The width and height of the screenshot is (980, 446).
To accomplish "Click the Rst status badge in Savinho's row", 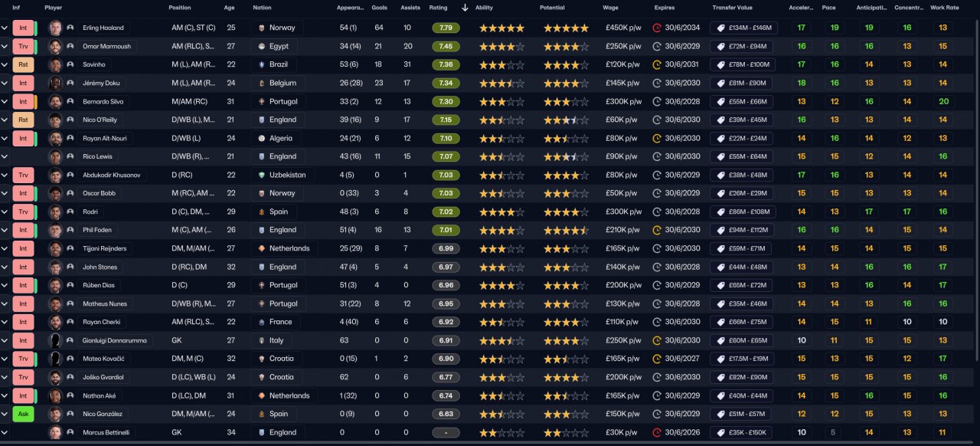I will click(23, 64).
